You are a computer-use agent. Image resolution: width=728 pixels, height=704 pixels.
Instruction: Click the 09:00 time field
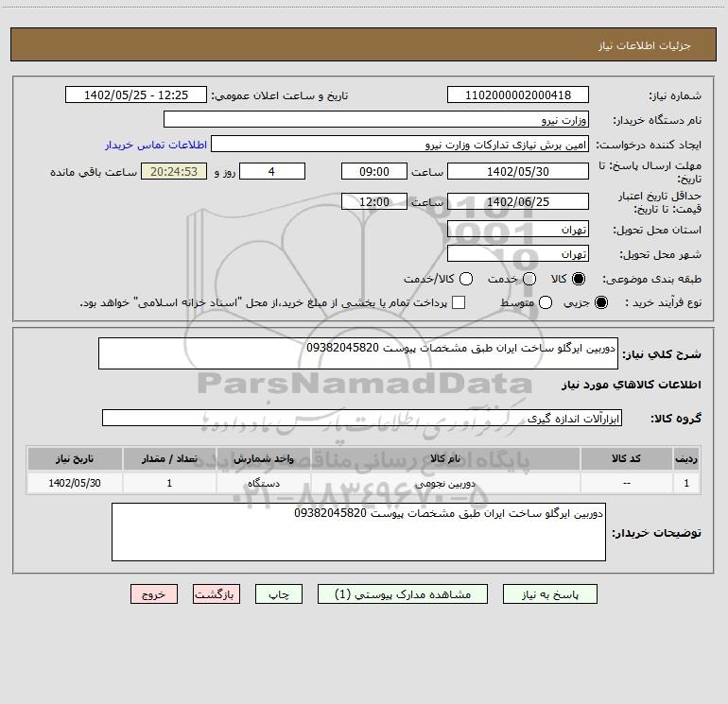coord(374,171)
